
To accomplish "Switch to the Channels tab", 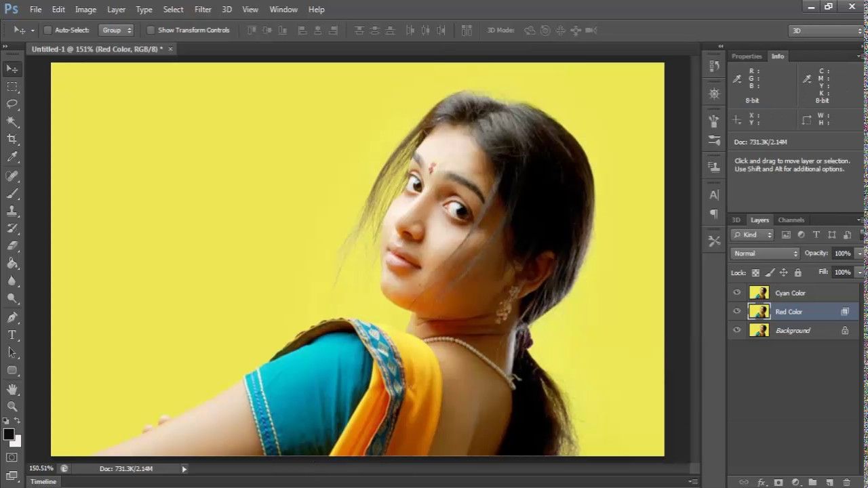I will [x=791, y=220].
